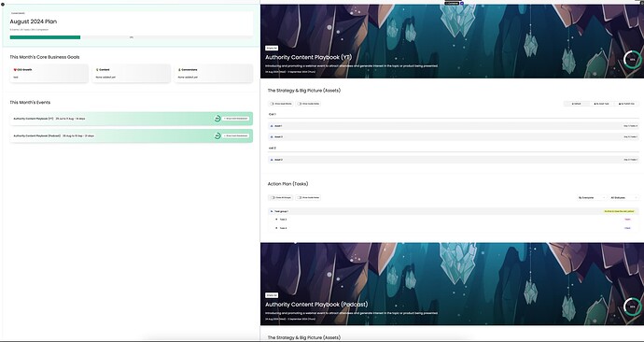Click the Cat 1 category heading
644x342 pixels.
[x=273, y=114]
